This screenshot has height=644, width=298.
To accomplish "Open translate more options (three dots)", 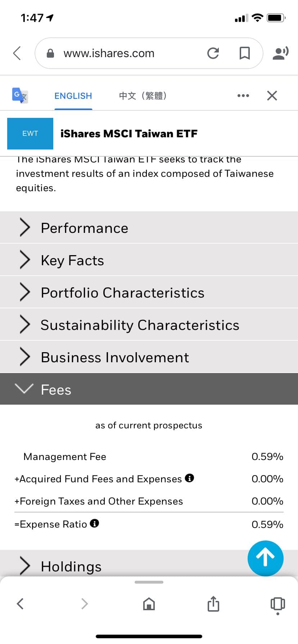I will 243,96.
